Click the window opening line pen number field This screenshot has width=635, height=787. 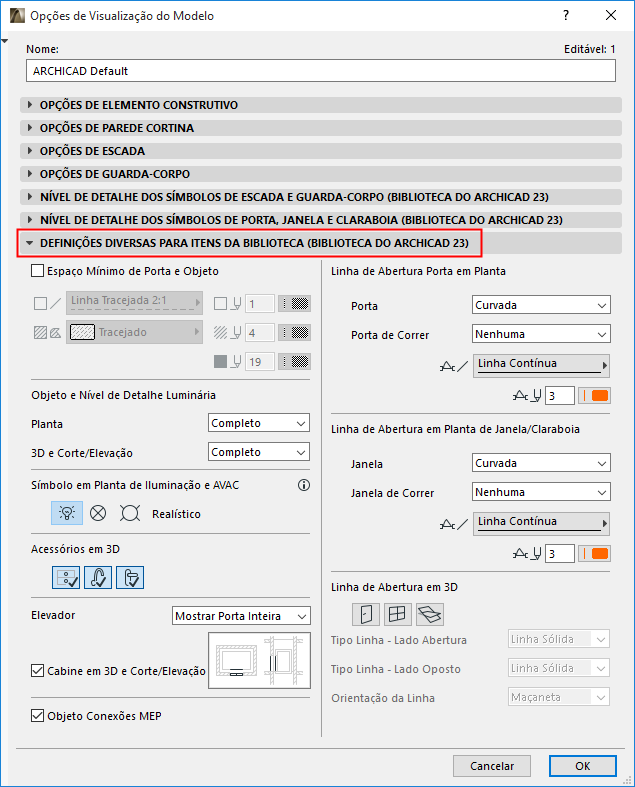(x=560, y=554)
